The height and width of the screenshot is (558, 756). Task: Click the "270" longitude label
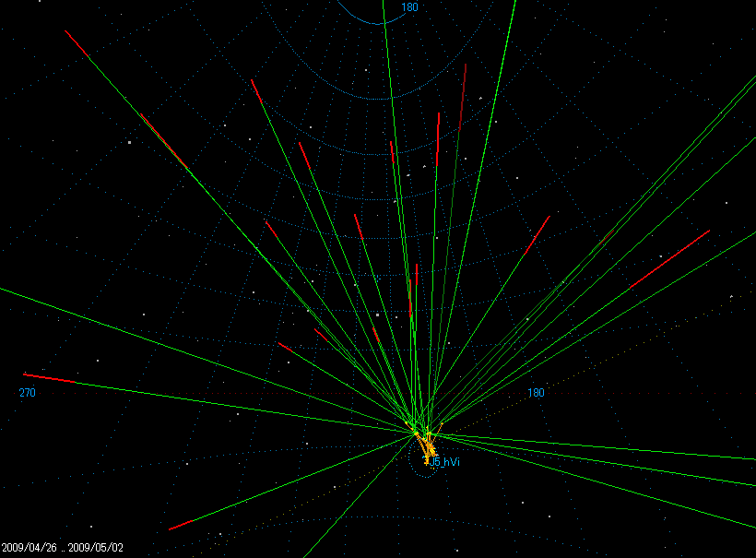[28, 393]
